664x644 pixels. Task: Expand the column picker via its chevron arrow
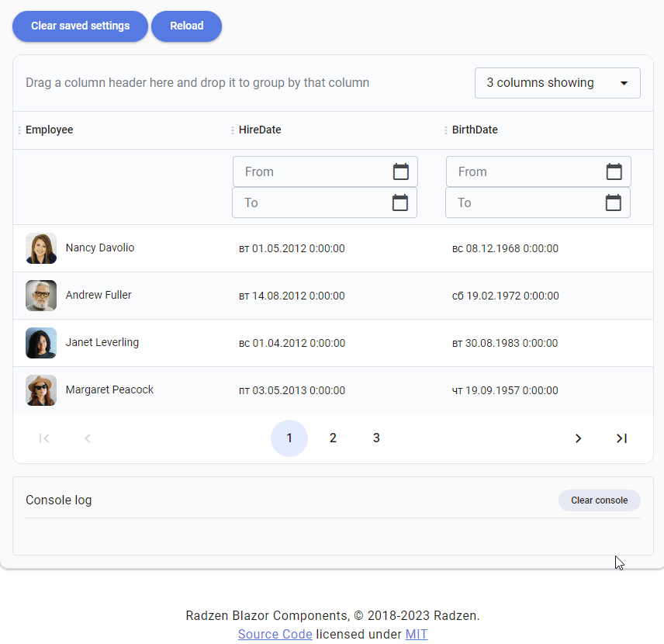[624, 82]
